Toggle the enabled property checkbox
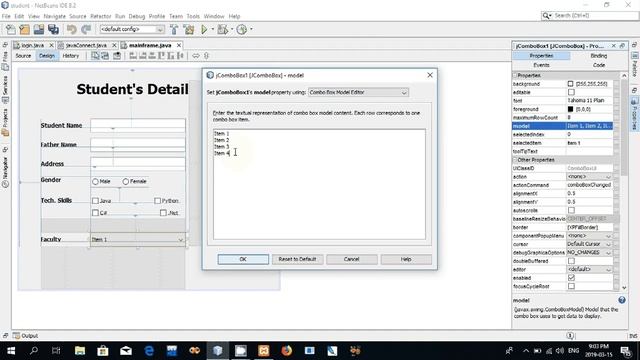This screenshot has height=360, width=640. click(571, 278)
